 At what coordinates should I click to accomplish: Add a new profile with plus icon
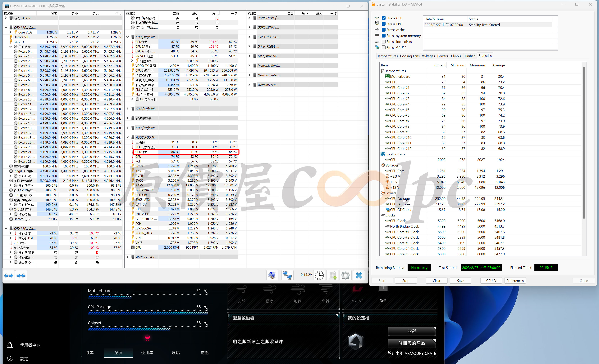tap(383, 288)
